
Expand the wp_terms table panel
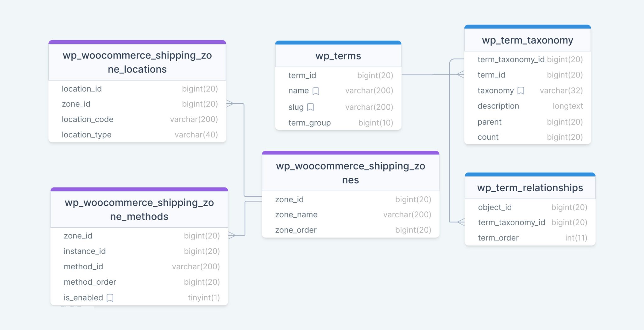coord(338,56)
